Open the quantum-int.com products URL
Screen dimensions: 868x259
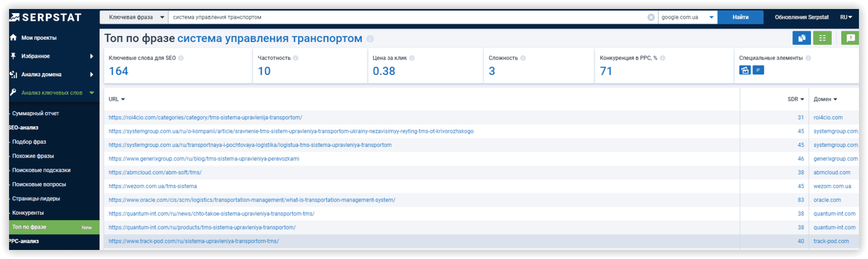click(202, 227)
